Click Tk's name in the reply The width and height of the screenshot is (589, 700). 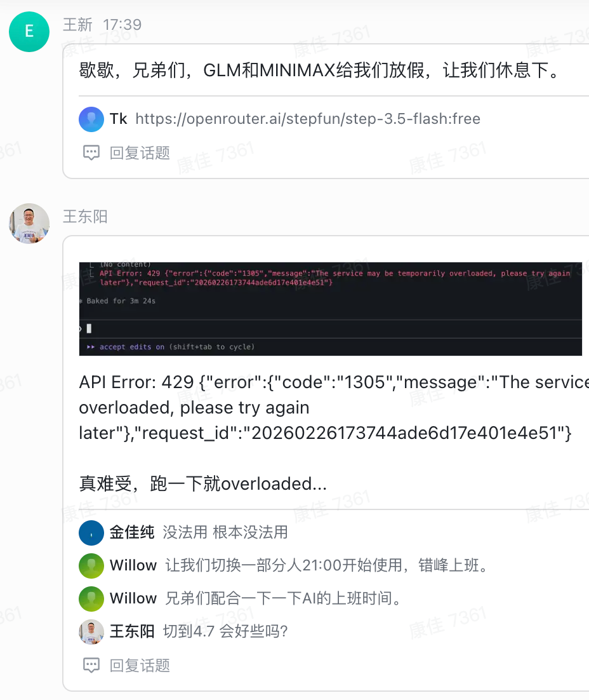(x=119, y=119)
